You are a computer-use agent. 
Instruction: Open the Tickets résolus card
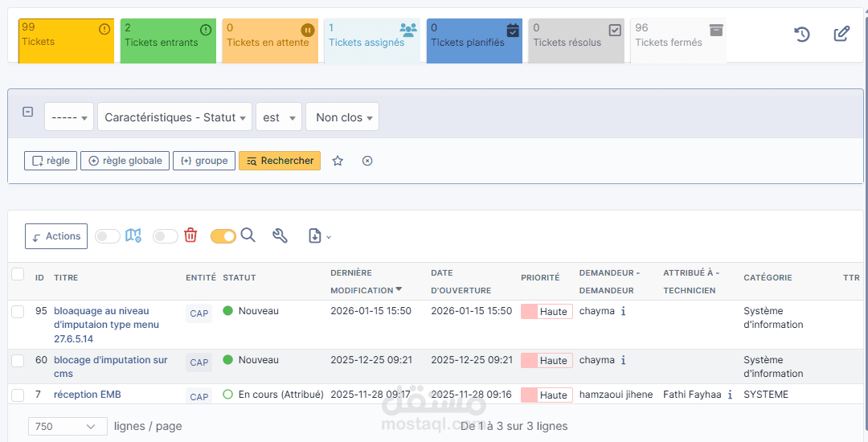[576, 41]
